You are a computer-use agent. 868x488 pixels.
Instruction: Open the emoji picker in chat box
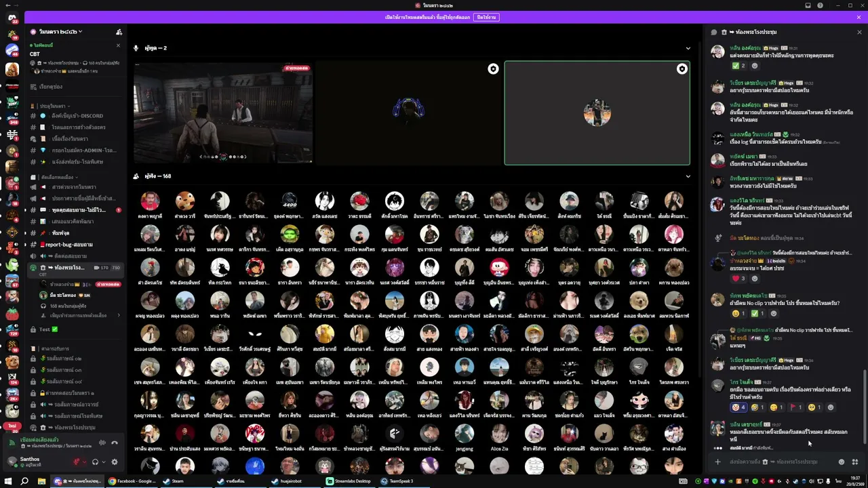[842, 462]
